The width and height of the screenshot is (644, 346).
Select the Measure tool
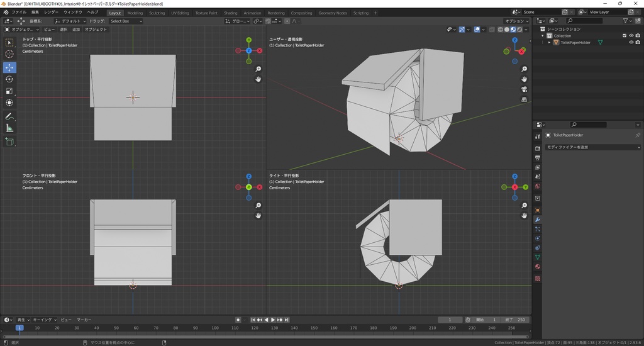9,128
